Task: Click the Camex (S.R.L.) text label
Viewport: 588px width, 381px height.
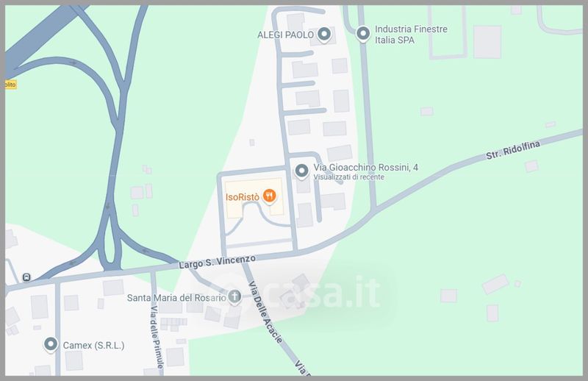Action: (93, 346)
